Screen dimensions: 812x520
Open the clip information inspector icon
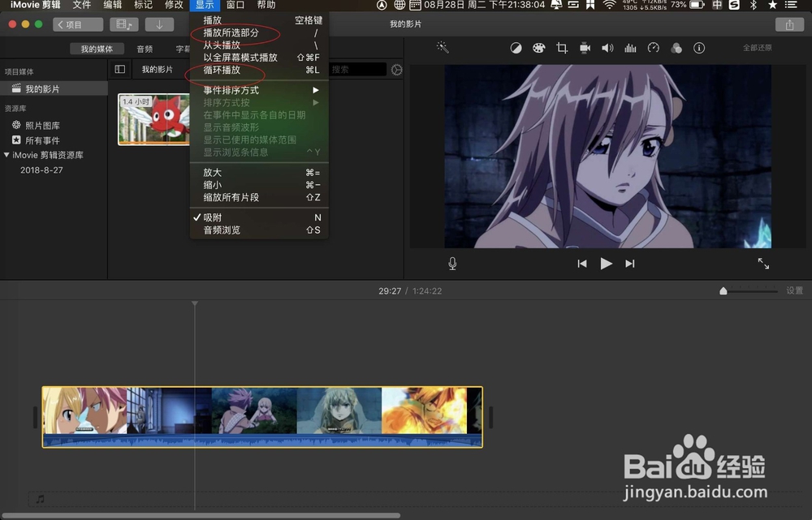click(699, 48)
